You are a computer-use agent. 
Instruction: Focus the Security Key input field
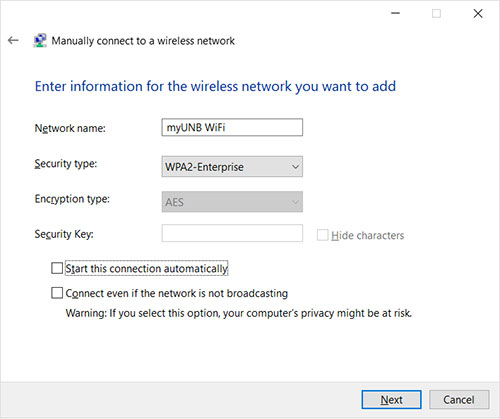tap(232, 233)
